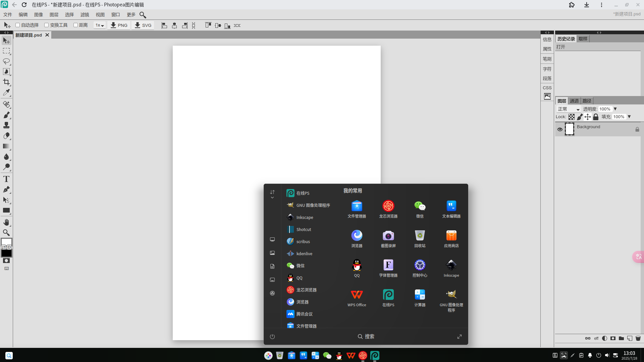Viewport: 644px width, 362px height.
Task: Click the black background color swatch
Action: click(6, 253)
